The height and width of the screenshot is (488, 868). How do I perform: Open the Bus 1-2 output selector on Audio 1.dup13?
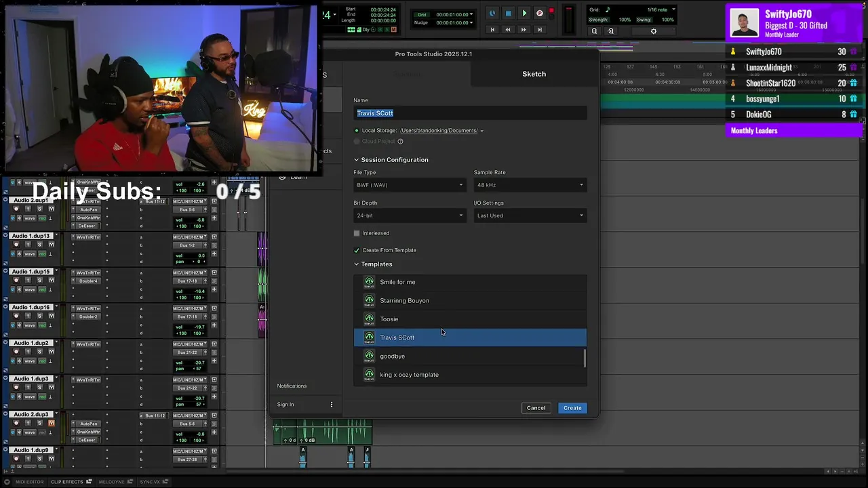pos(187,245)
